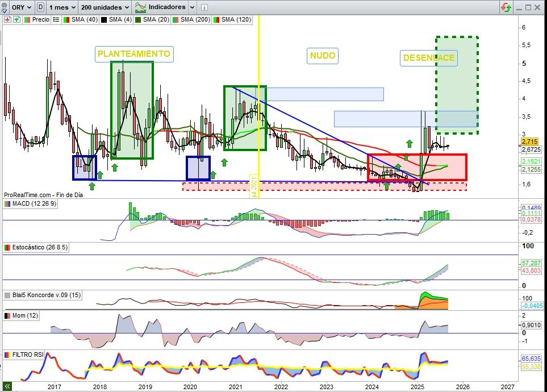Open the Precio price settings label
Image resolution: width=547 pixels, height=392 pixels.
[x=37, y=19]
